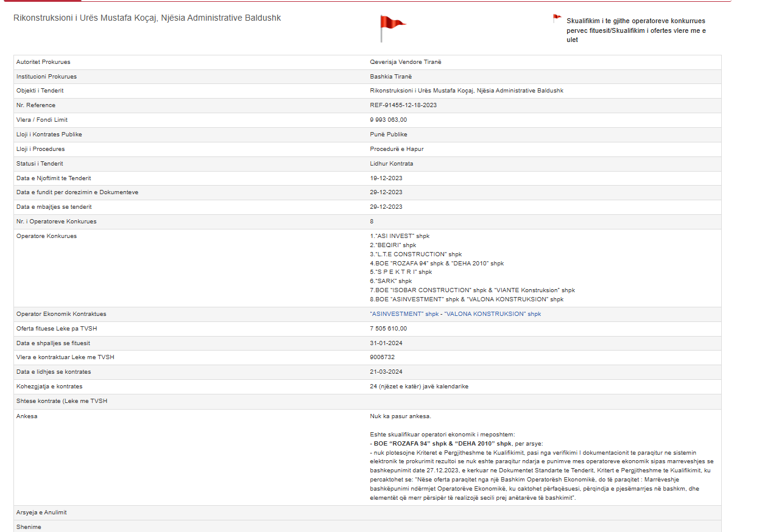Viewport: 776px width, 532px height.
Task: Click the value Qeverisja Vendore Tiranë
Action: tap(405, 62)
